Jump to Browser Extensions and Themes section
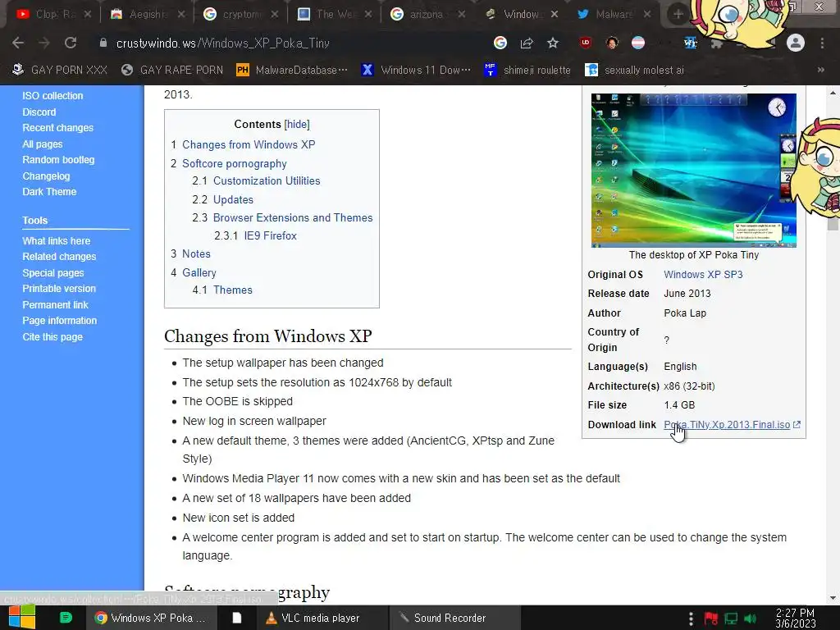840x630 pixels. click(293, 217)
